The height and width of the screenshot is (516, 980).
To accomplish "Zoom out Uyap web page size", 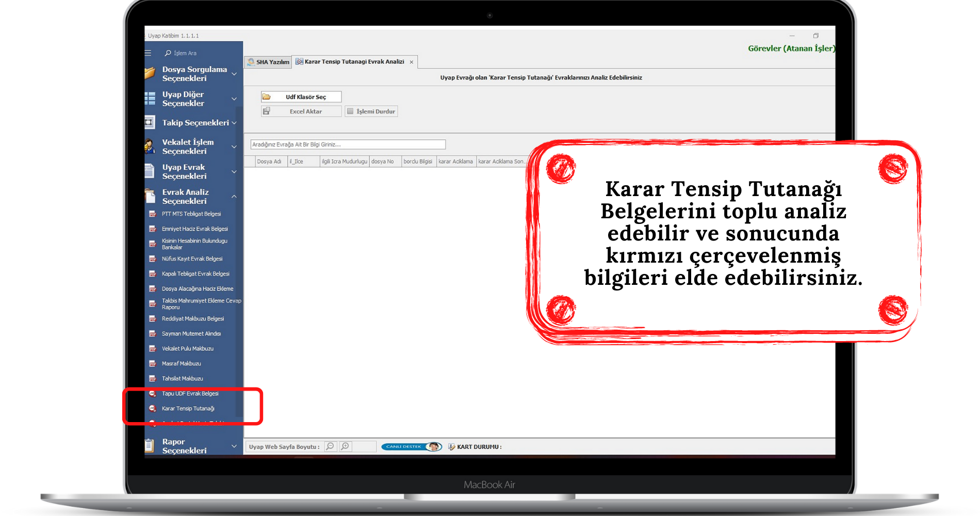I will [x=331, y=446].
